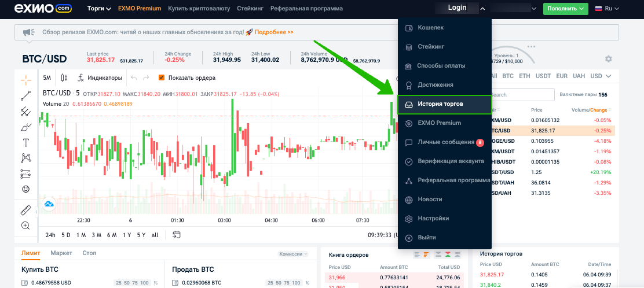
Task: Click the megaphone announcement icon
Action: coord(28,32)
